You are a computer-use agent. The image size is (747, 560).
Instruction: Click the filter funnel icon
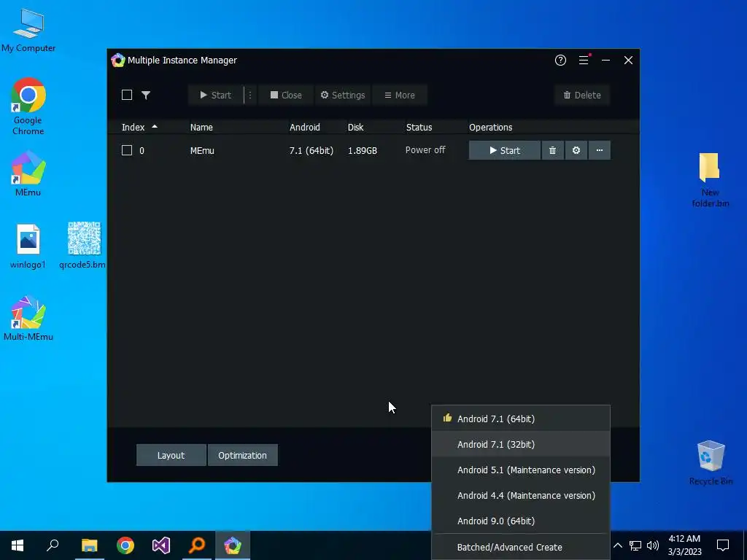(146, 96)
